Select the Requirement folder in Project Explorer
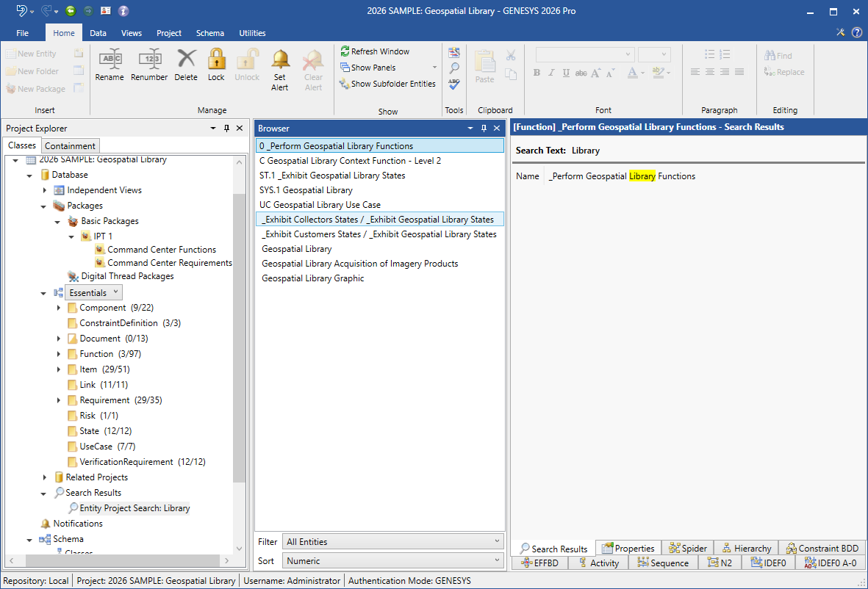This screenshot has height=589, width=868. coord(104,400)
